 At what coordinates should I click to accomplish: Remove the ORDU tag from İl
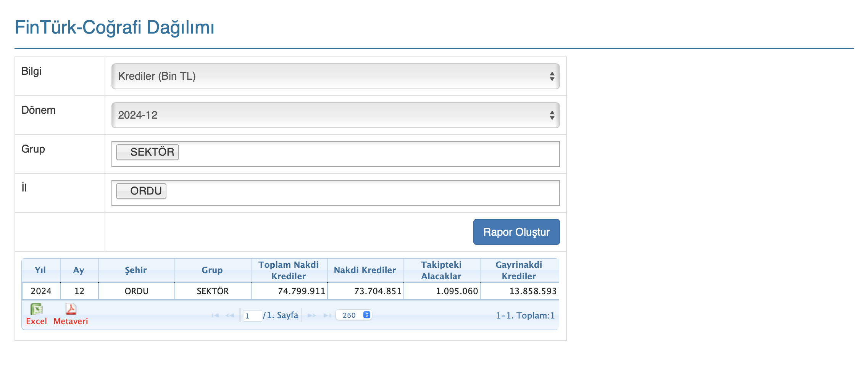tap(124, 191)
